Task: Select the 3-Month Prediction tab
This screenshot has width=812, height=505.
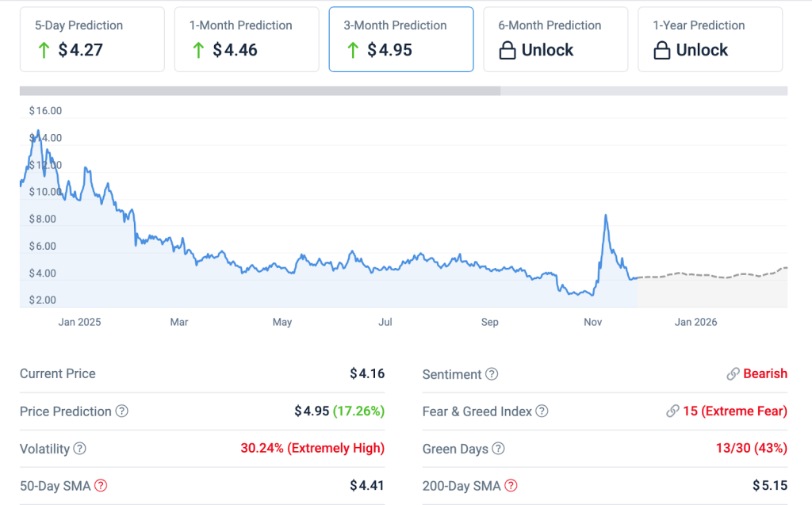Action: [400, 40]
